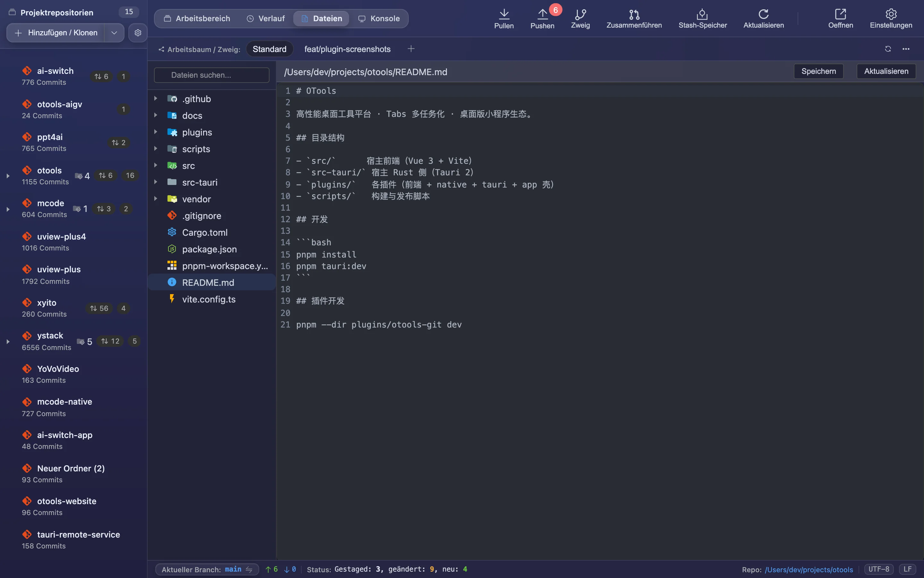Focus the Dateien suchen search field

tap(211, 75)
